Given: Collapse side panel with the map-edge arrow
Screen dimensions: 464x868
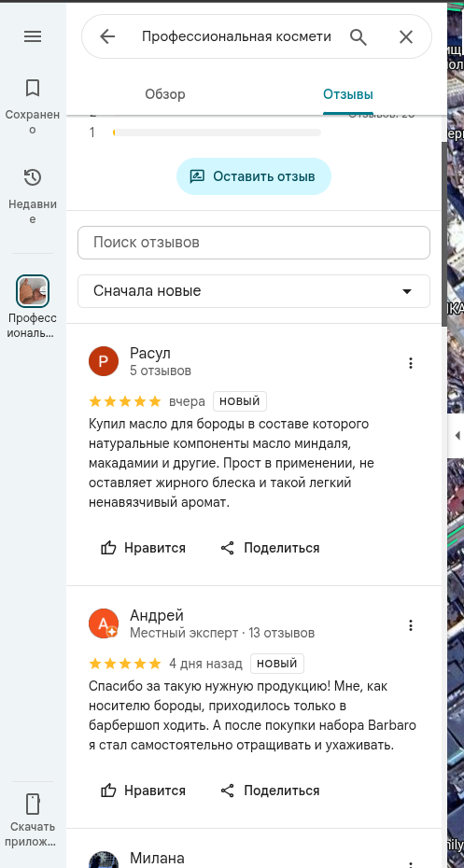Looking at the screenshot, I should pyautogui.click(x=457, y=436).
